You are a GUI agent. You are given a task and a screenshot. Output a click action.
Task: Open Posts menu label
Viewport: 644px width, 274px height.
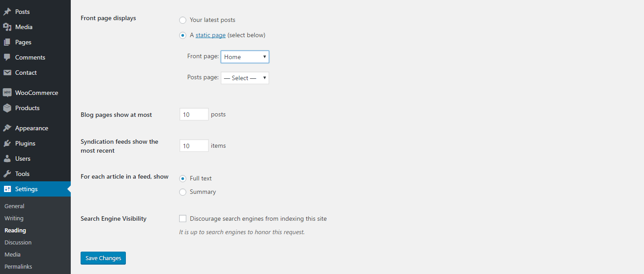(22, 12)
